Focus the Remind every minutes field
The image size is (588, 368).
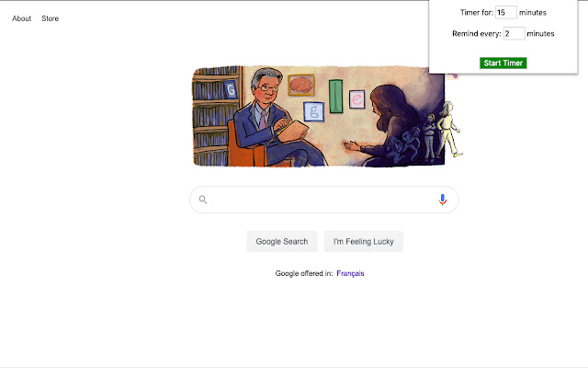click(514, 33)
